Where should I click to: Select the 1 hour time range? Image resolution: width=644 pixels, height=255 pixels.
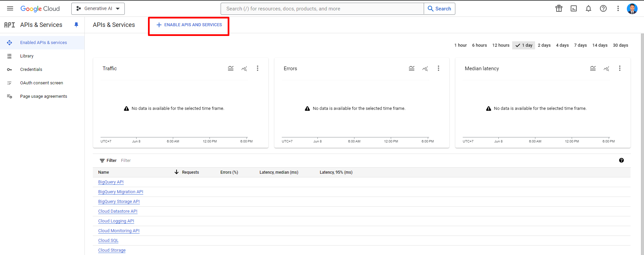[x=460, y=45]
